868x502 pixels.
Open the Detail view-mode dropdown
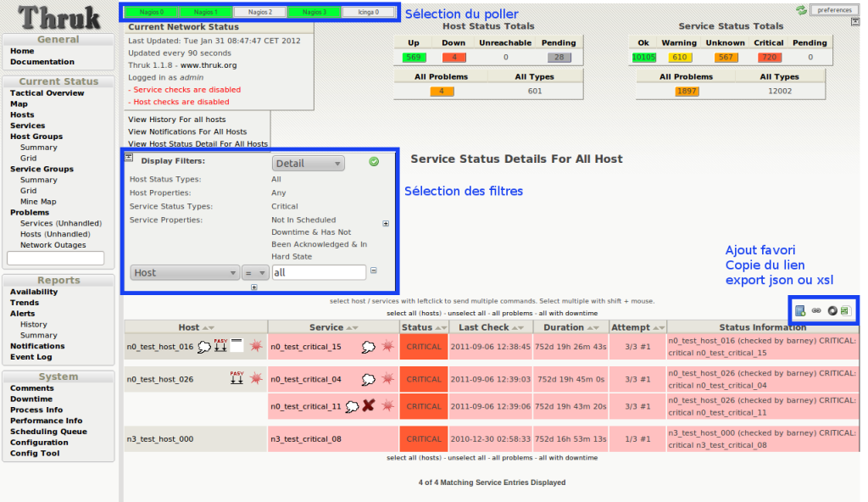pyautogui.click(x=308, y=164)
